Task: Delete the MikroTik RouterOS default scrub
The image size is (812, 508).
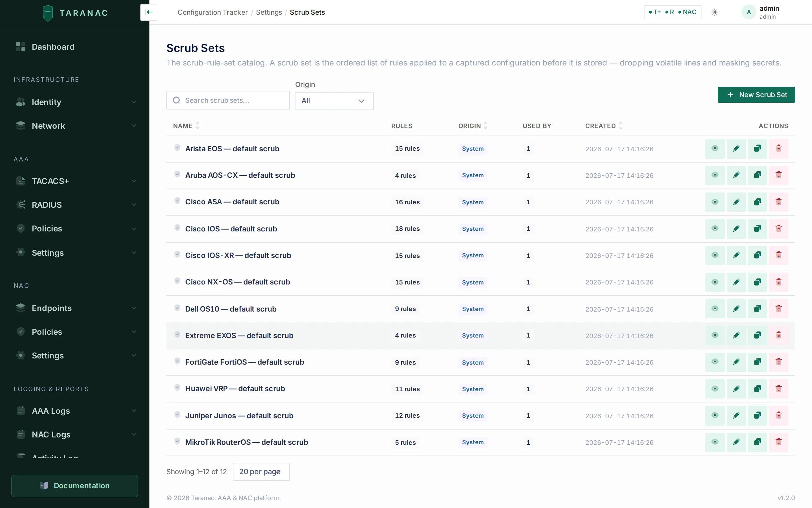Action: [778, 442]
